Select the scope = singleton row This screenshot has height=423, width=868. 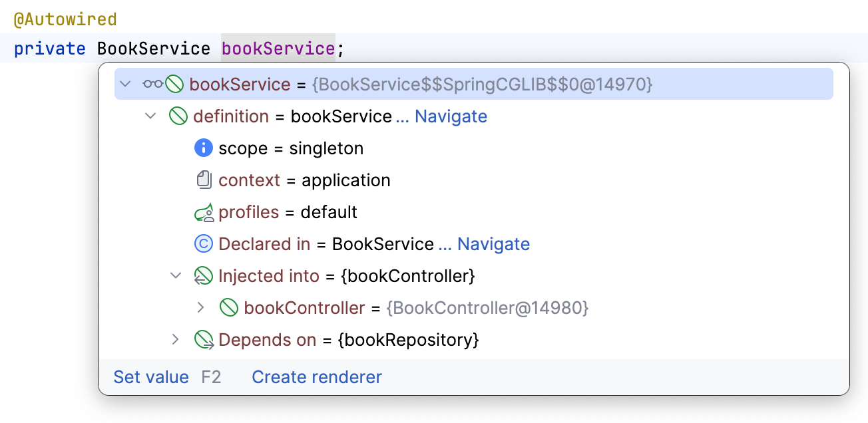click(291, 148)
